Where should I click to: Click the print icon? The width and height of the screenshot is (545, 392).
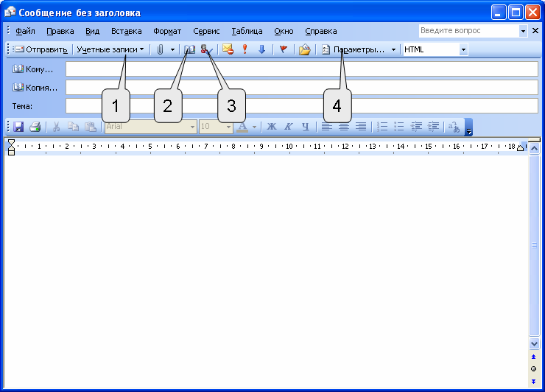[x=35, y=127]
